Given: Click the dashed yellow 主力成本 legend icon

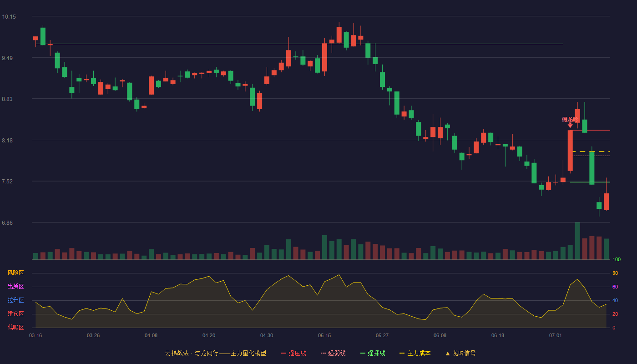Looking at the screenshot, I should [402, 353].
